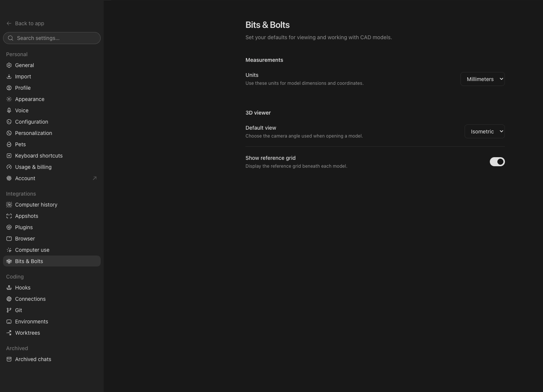Open Configuration settings page

52,122
